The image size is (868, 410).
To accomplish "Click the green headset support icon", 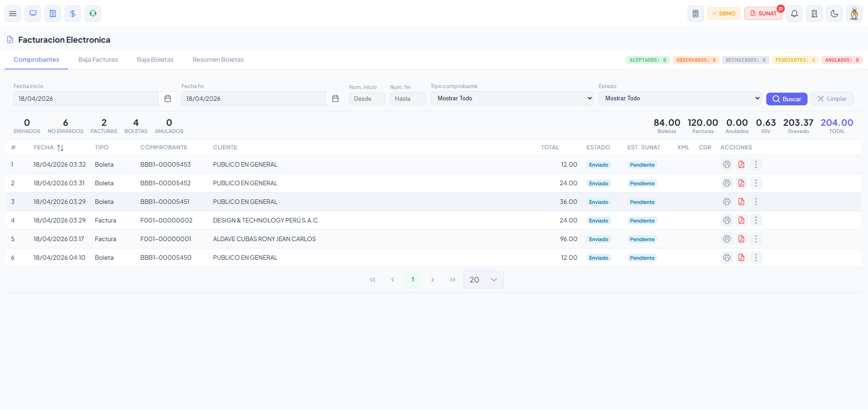I will (93, 14).
